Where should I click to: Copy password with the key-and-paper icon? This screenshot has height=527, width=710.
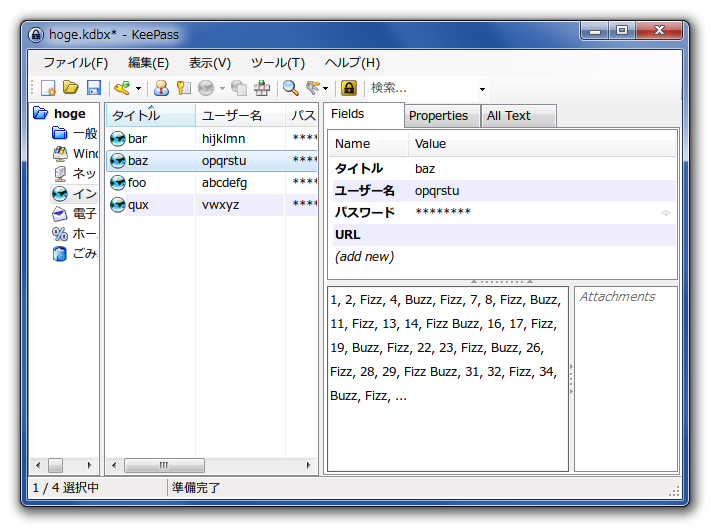(x=183, y=88)
